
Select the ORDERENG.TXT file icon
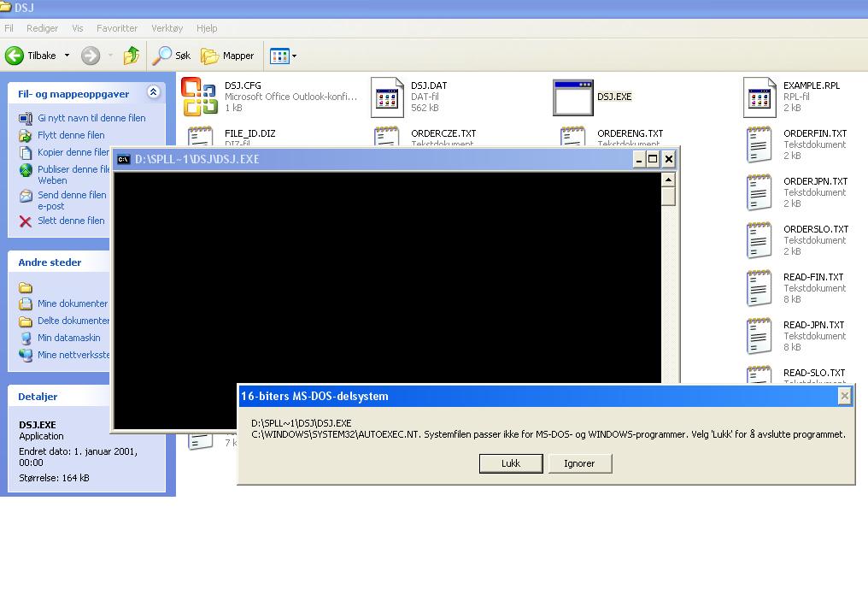click(573, 136)
